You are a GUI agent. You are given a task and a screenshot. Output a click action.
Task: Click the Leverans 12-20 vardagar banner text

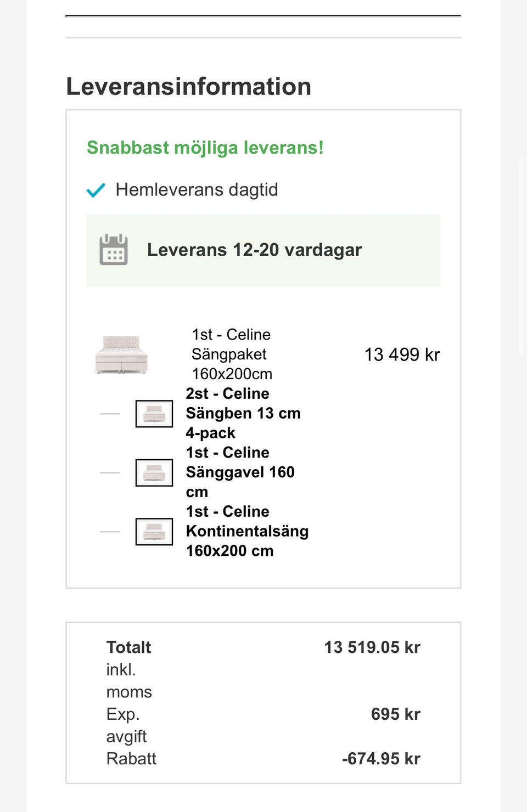click(x=254, y=250)
